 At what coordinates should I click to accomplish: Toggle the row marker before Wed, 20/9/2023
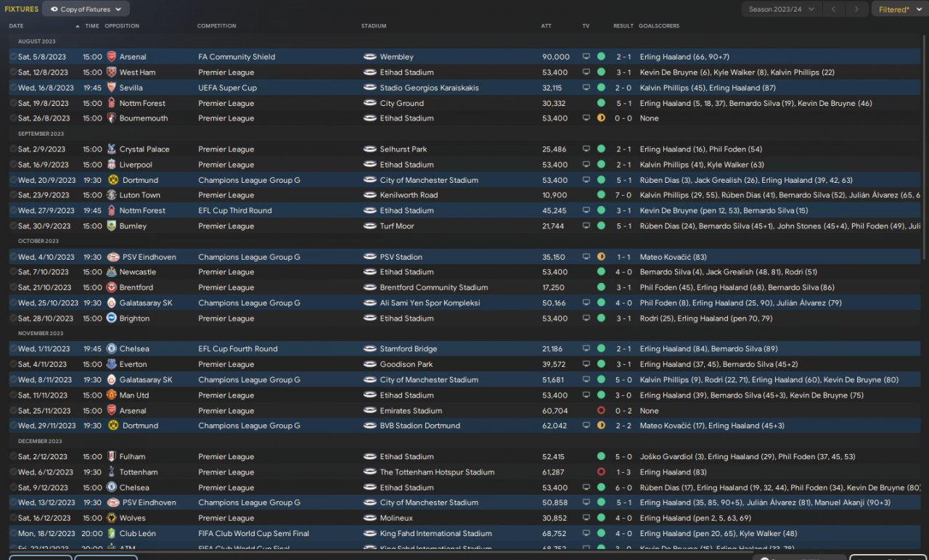coord(13,180)
